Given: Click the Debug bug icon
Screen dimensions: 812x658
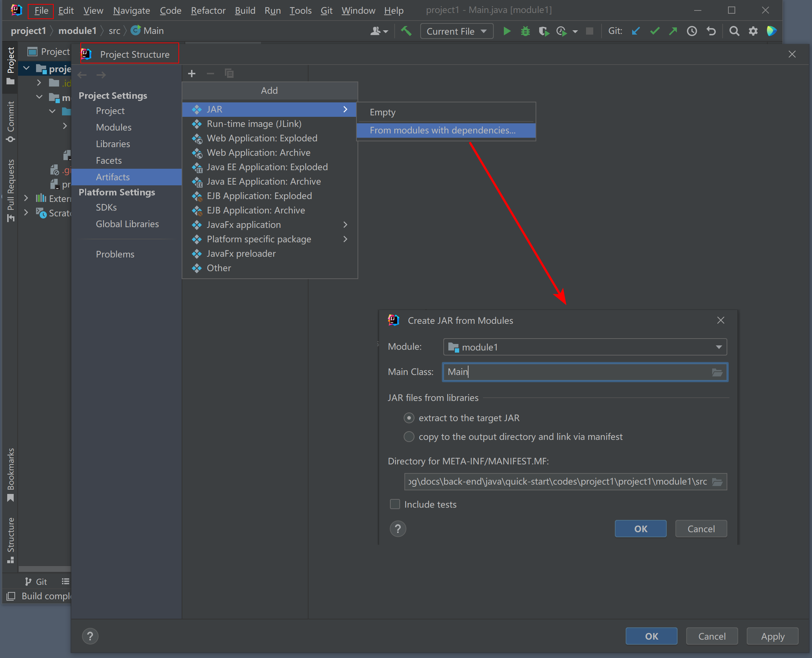Looking at the screenshot, I should click(525, 31).
